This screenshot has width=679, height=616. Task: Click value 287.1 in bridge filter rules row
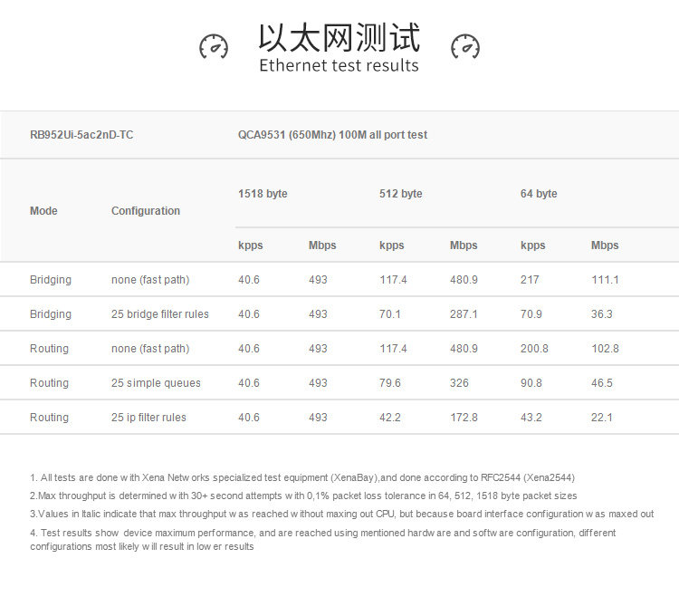pyautogui.click(x=464, y=314)
